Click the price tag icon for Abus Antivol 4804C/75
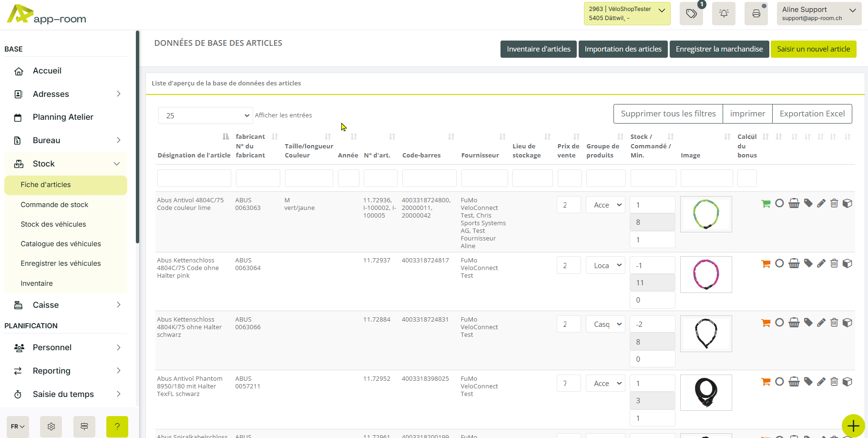Screen dimensions: 868x438 coord(808,203)
